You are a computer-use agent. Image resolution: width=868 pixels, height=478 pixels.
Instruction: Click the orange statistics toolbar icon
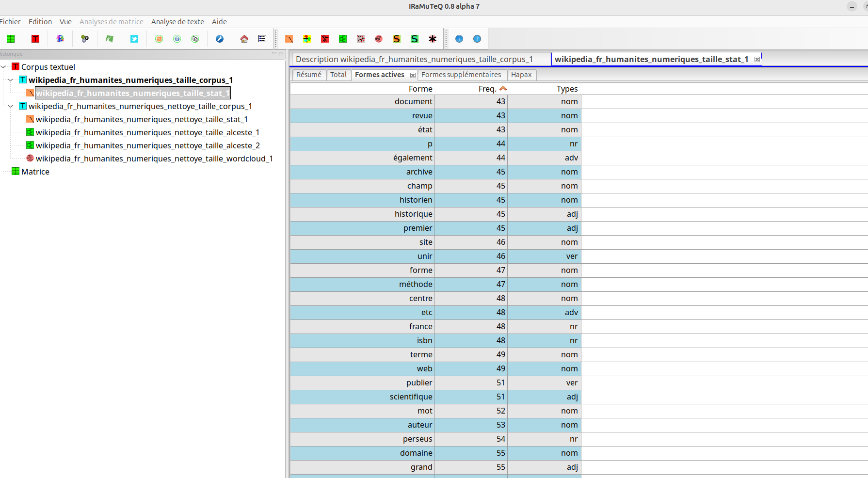[289, 39]
